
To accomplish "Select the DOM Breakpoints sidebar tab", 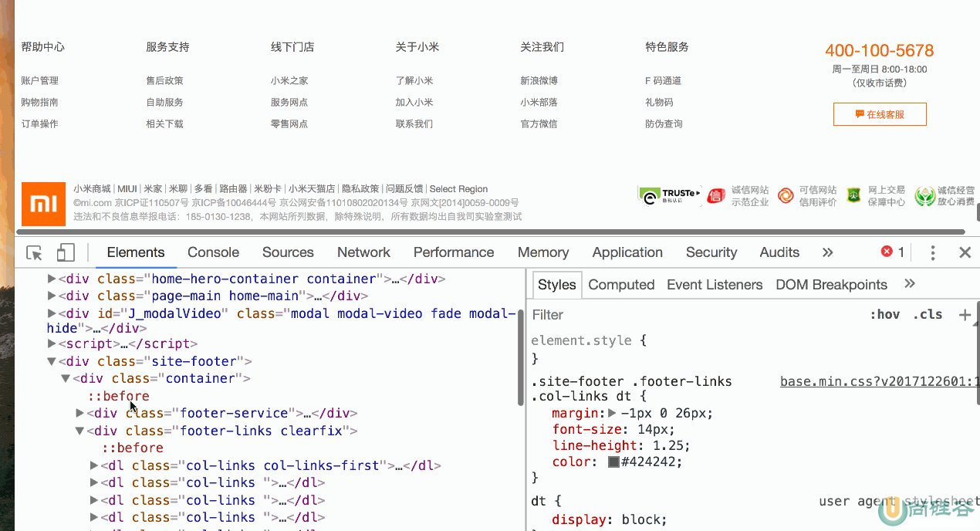I will tap(832, 285).
